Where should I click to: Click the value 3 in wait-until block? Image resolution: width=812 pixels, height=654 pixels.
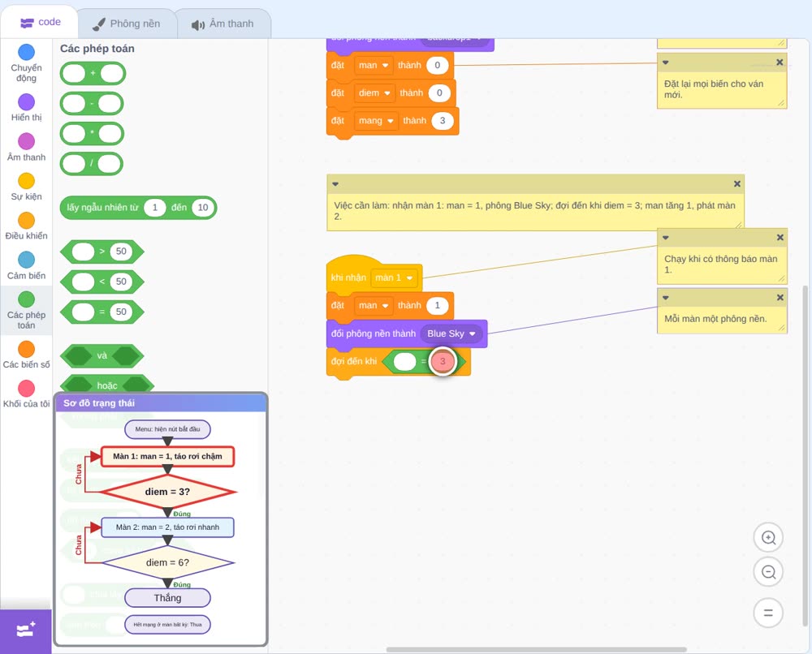443,361
